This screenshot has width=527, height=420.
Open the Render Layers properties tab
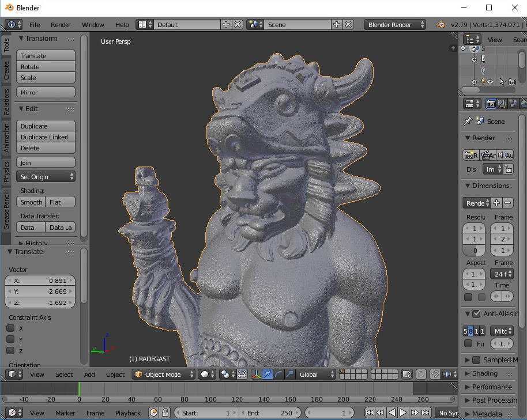502,104
